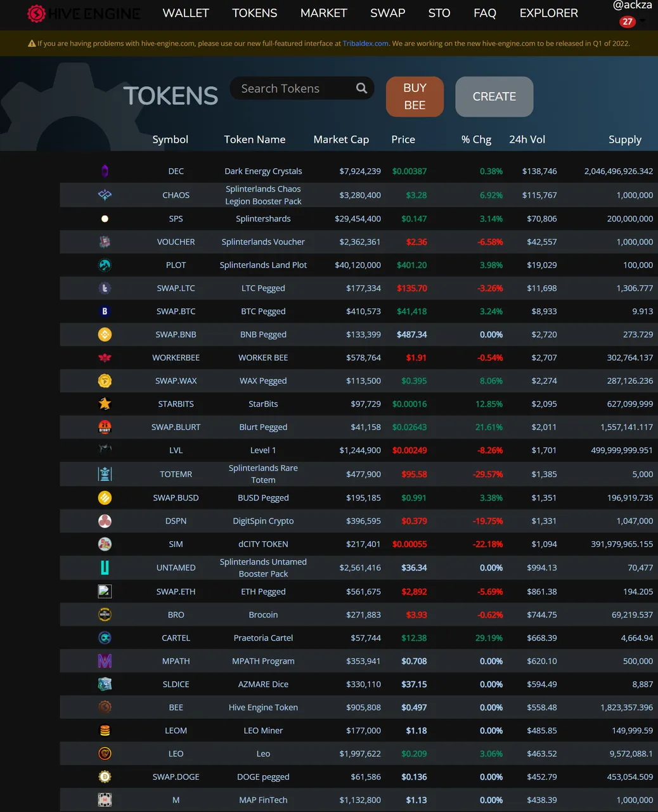Click the SWAP.BNB token icon
Viewport: 658px width, 812px height.
105,334
